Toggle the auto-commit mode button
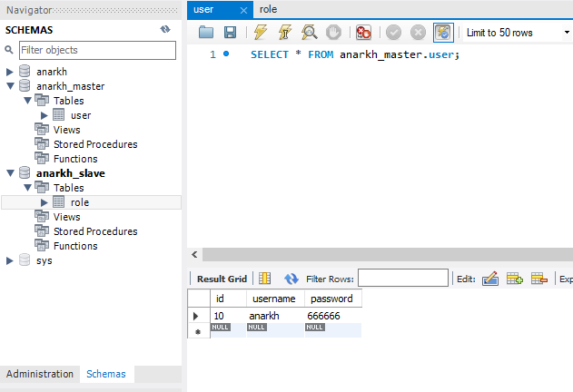 click(x=442, y=33)
